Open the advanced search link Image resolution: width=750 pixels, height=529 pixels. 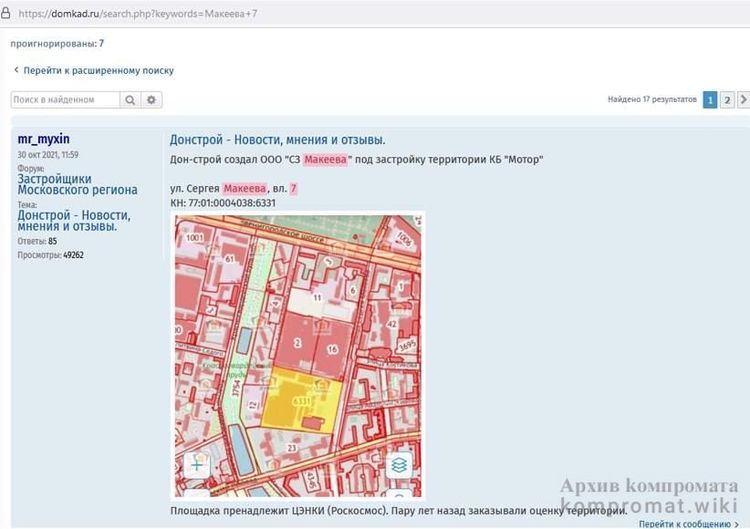pos(99,70)
